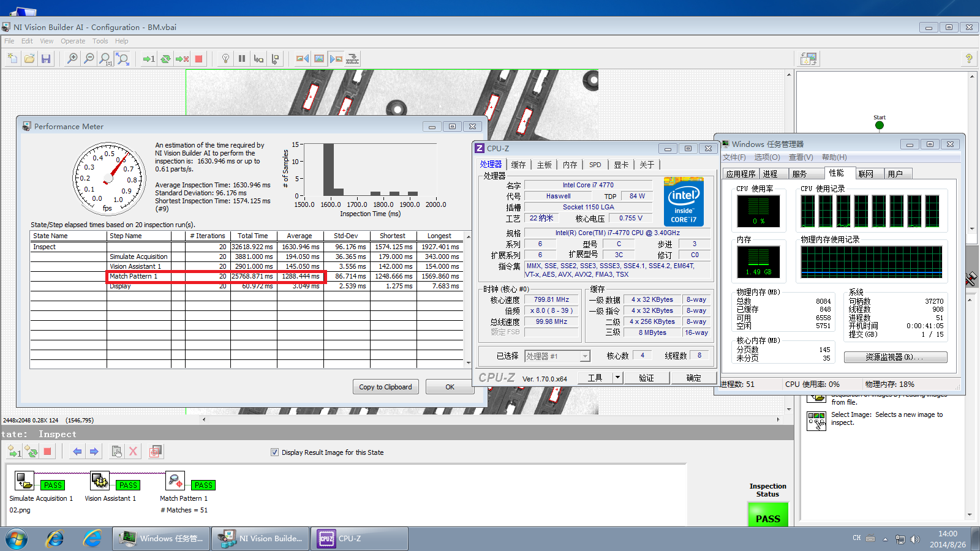Click the Edit Step clipboard icon
Screen dimensions: 980x551
click(116, 452)
